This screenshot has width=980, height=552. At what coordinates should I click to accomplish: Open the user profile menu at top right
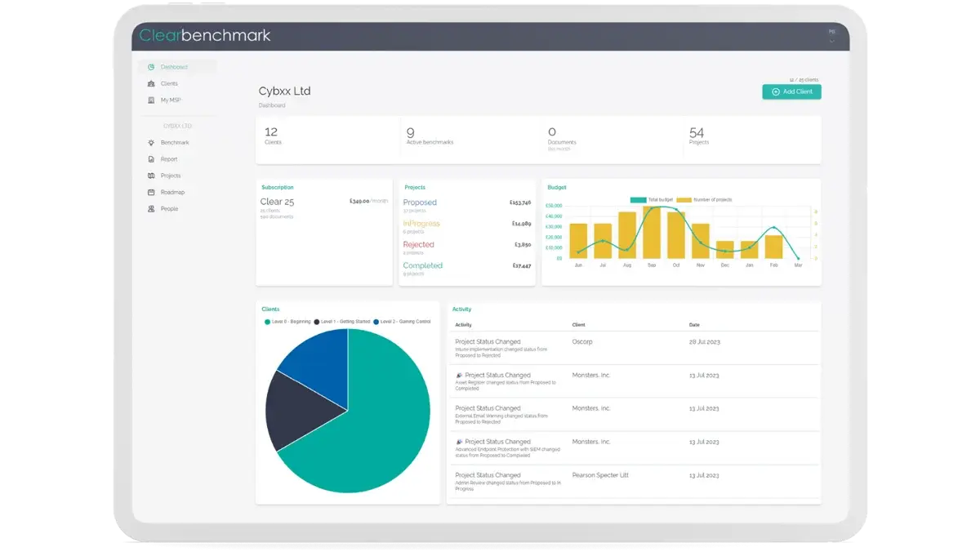pos(831,34)
